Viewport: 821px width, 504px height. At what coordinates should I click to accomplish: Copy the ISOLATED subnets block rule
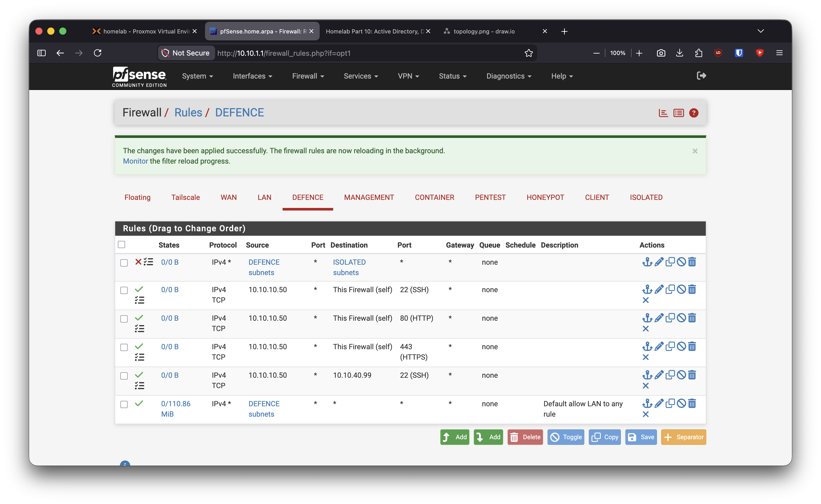coord(670,262)
